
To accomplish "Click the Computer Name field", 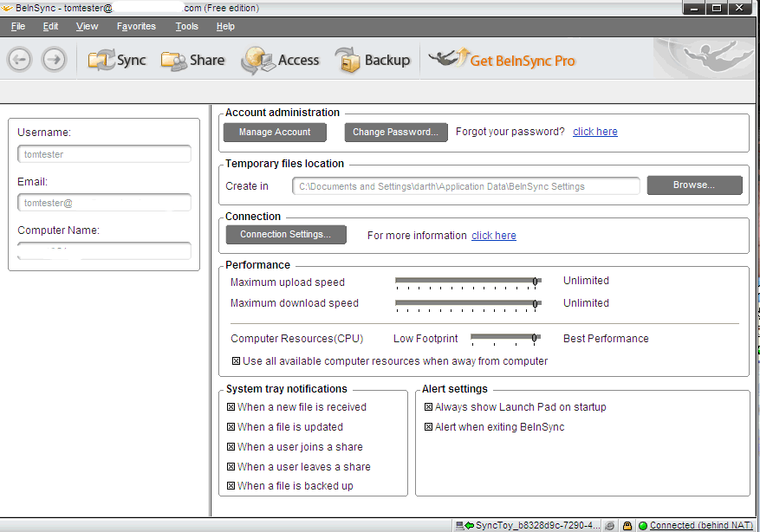I will point(104,250).
